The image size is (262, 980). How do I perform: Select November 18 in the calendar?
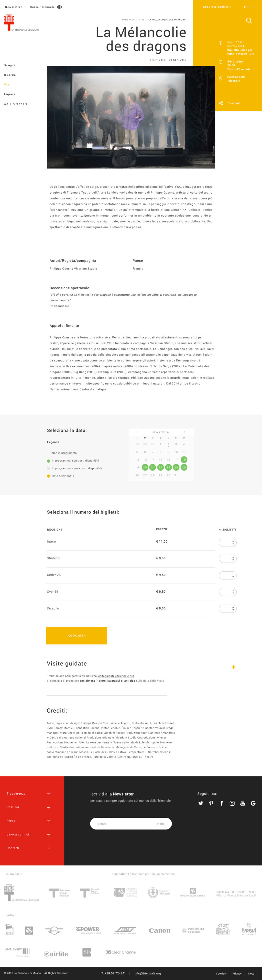184,459
